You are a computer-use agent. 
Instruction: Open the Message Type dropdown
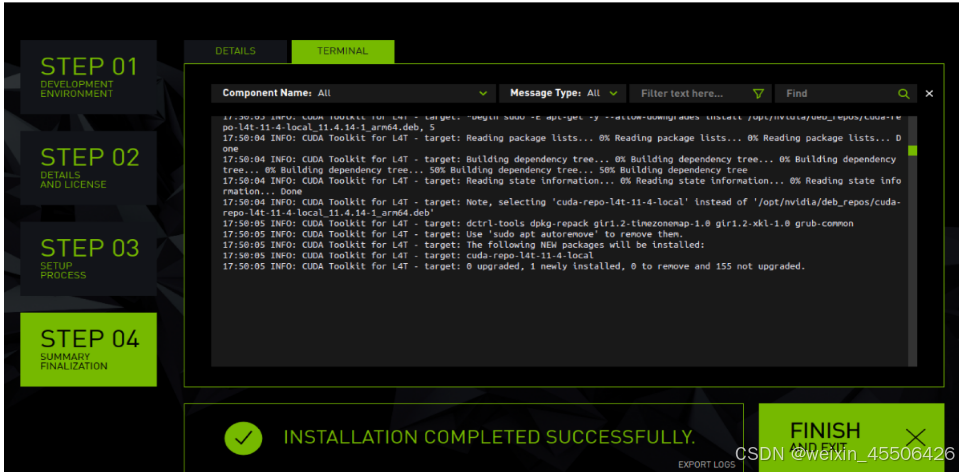coord(563,94)
